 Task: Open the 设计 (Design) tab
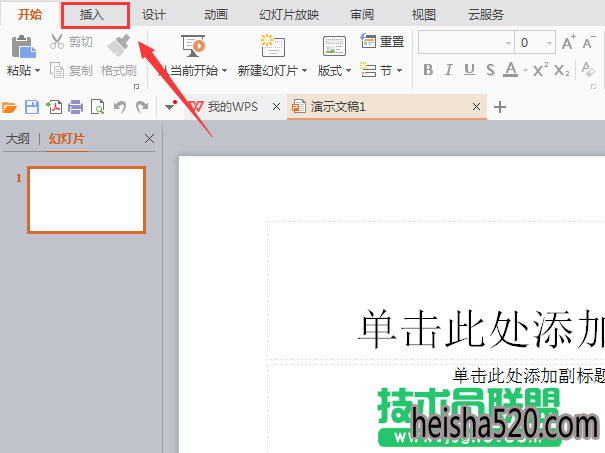(154, 15)
